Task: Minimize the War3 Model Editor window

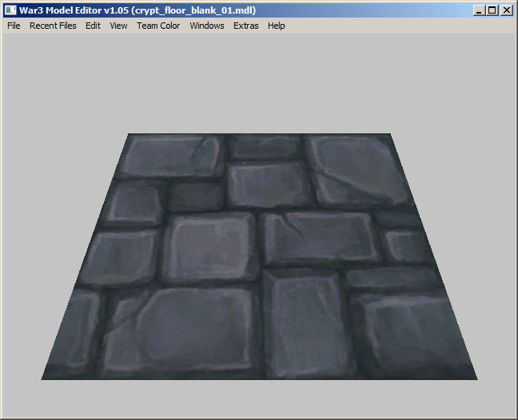Action: [479, 10]
